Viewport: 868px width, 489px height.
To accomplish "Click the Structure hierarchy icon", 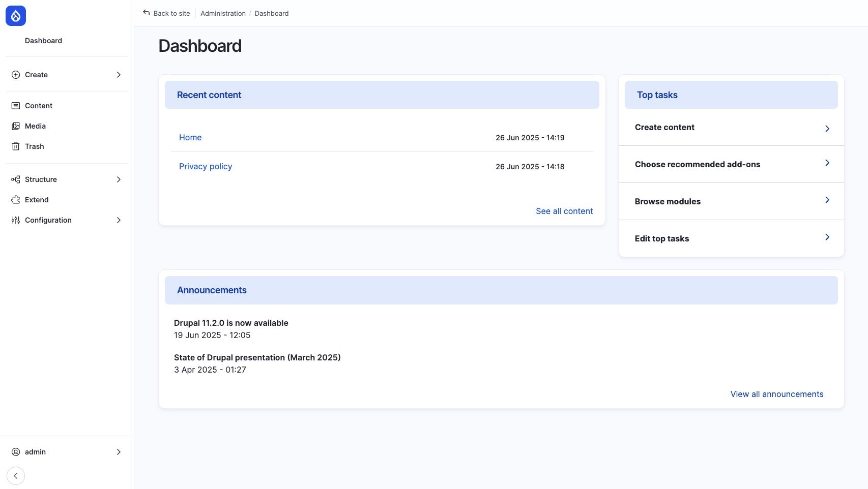I will [x=16, y=179].
